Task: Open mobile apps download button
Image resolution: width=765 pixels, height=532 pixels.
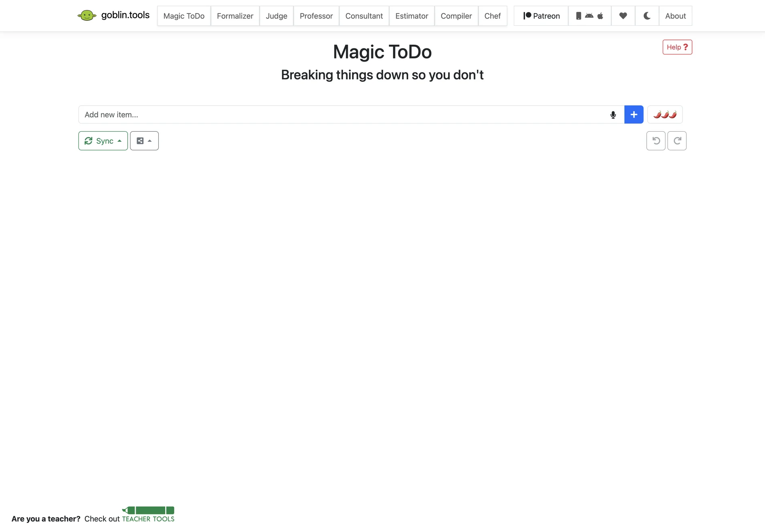Action: [590, 16]
